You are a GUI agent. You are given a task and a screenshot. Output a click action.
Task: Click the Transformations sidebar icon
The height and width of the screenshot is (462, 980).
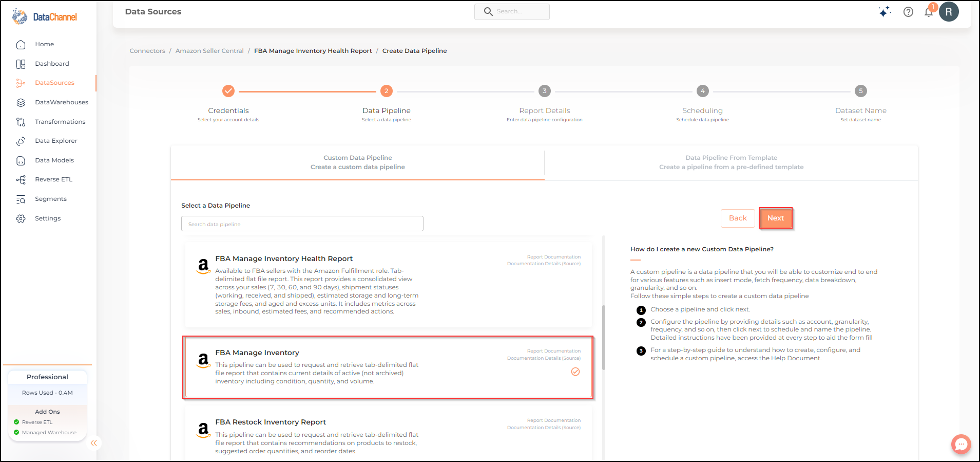(x=21, y=122)
